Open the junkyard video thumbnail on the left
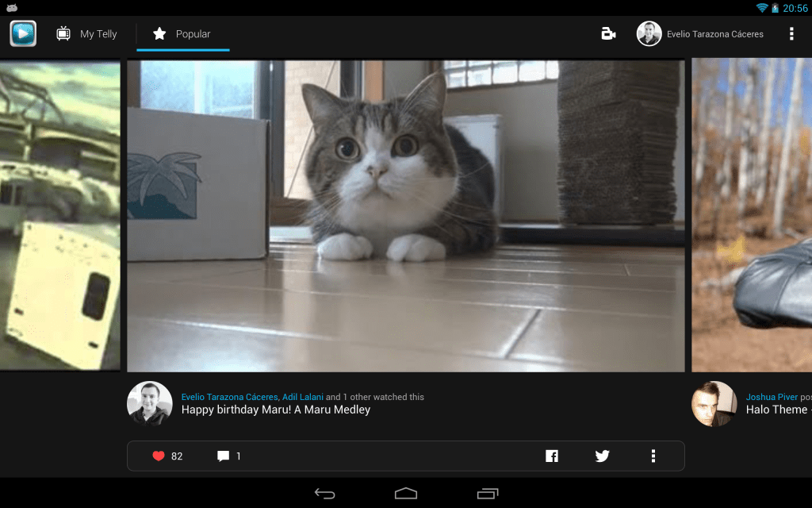The width and height of the screenshot is (812, 508). (60, 216)
